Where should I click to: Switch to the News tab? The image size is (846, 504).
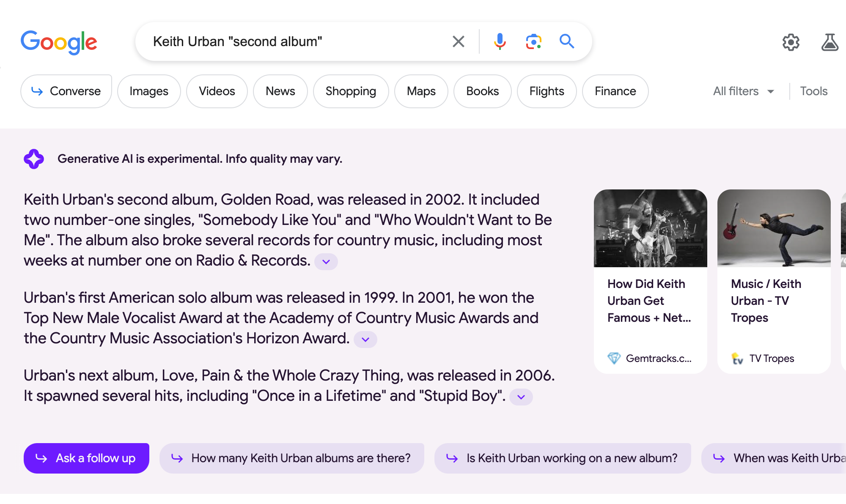280,91
